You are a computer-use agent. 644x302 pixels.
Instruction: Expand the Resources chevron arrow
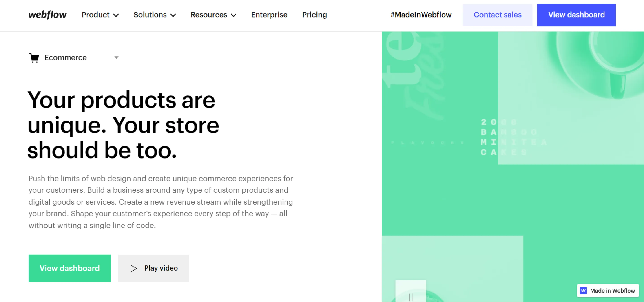(234, 15)
